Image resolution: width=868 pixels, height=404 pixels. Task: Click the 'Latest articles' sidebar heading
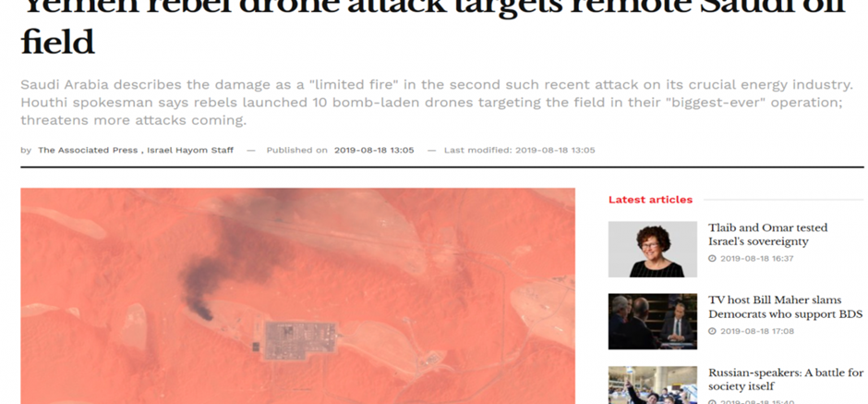click(650, 200)
